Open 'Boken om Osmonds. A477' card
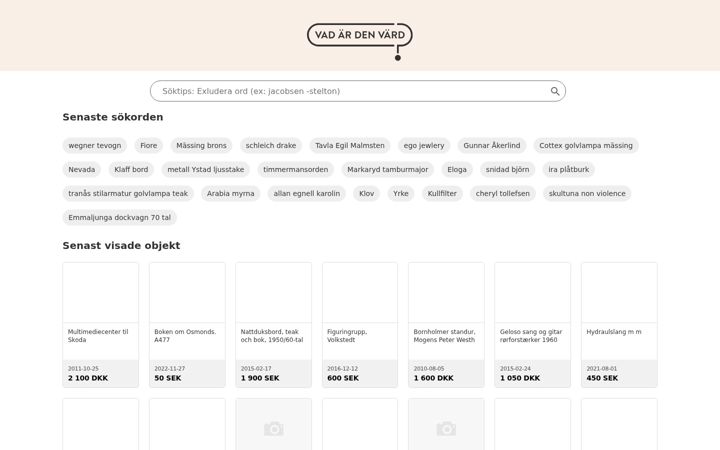 [187, 325]
